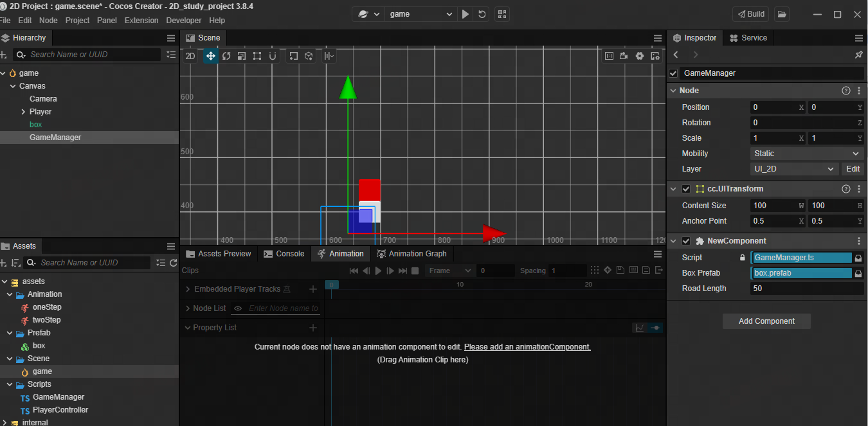The width and height of the screenshot is (868, 426).
Task: Switch to the Service tab
Action: point(748,38)
